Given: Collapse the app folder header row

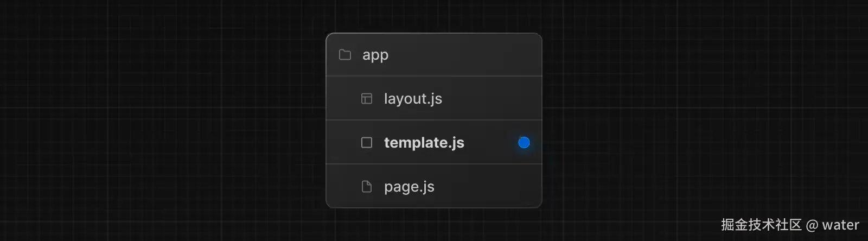Looking at the screenshot, I should coord(434,55).
